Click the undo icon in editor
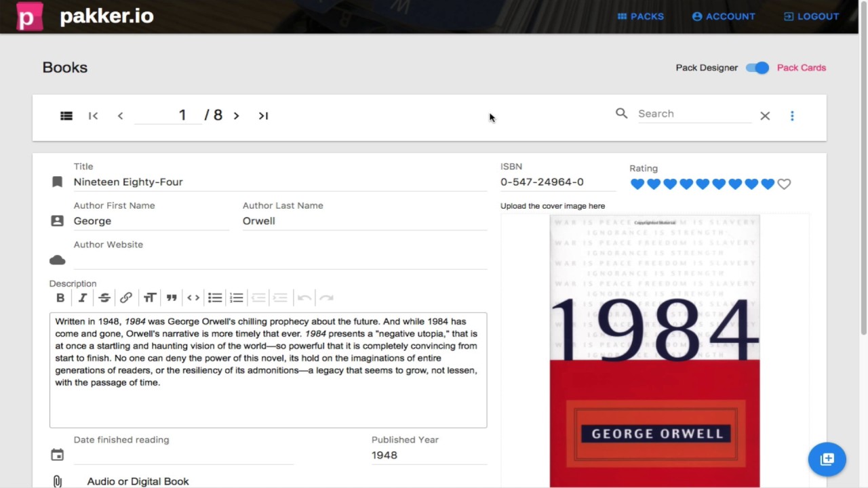The image size is (868, 488). [x=304, y=298]
